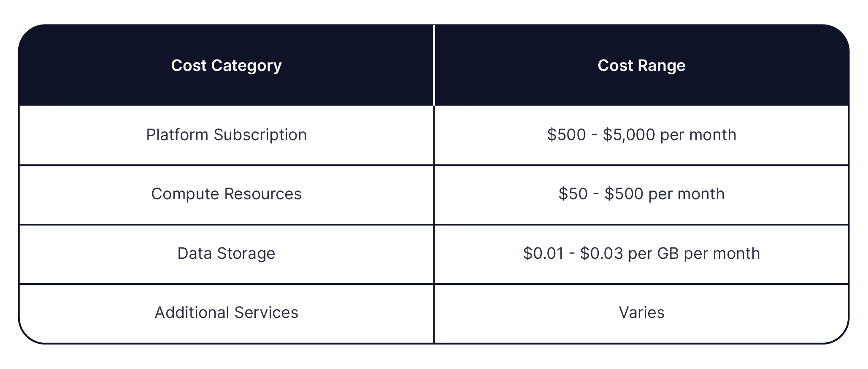Screen dimensions: 868x369
Task: Click the word Resources in second row
Action: 263,194
